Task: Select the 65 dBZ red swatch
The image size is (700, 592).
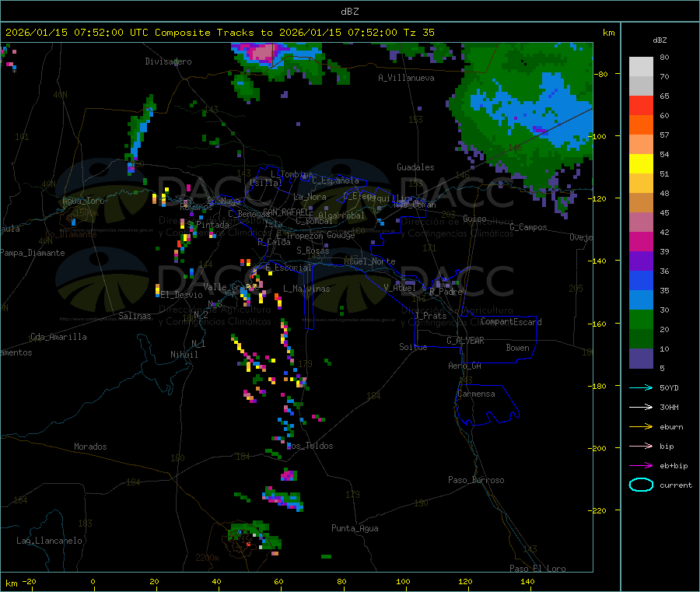Action: (x=641, y=105)
